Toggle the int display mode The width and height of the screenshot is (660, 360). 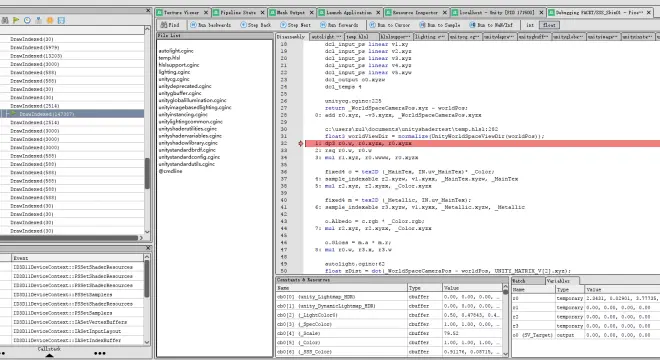pos(530,25)
